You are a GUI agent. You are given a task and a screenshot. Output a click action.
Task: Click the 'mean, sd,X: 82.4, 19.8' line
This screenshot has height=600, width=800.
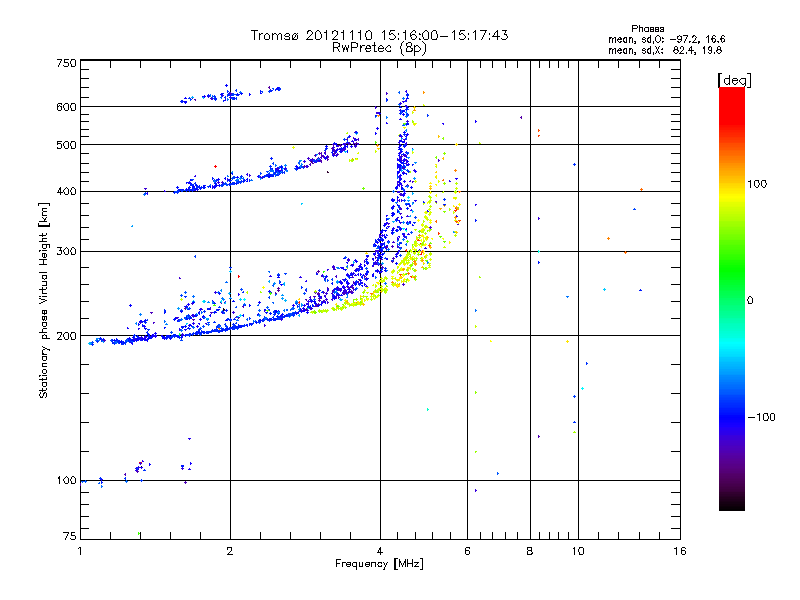665,50
